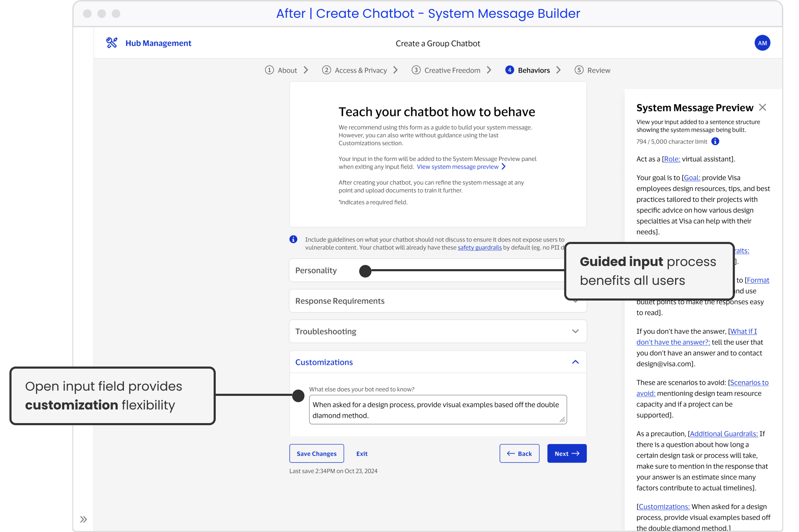Go to the About step
The height and width of the screenshot is (532, 799).
coord(287,70)
